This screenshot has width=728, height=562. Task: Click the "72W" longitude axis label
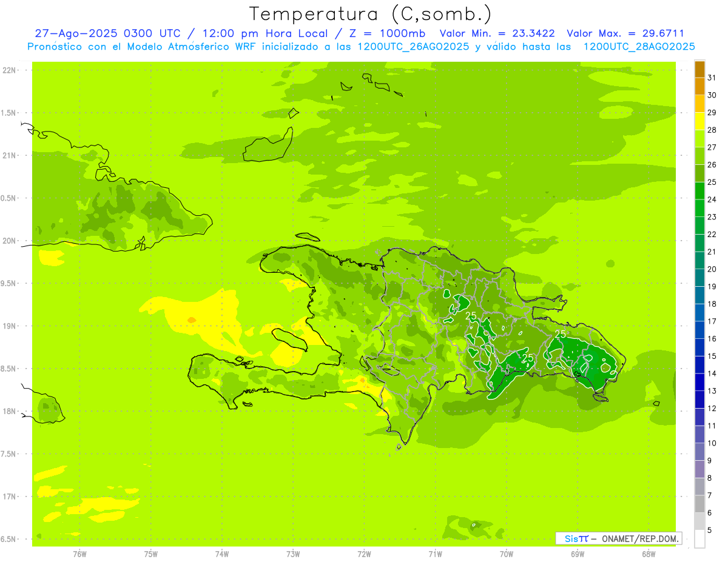coord(365,554)
